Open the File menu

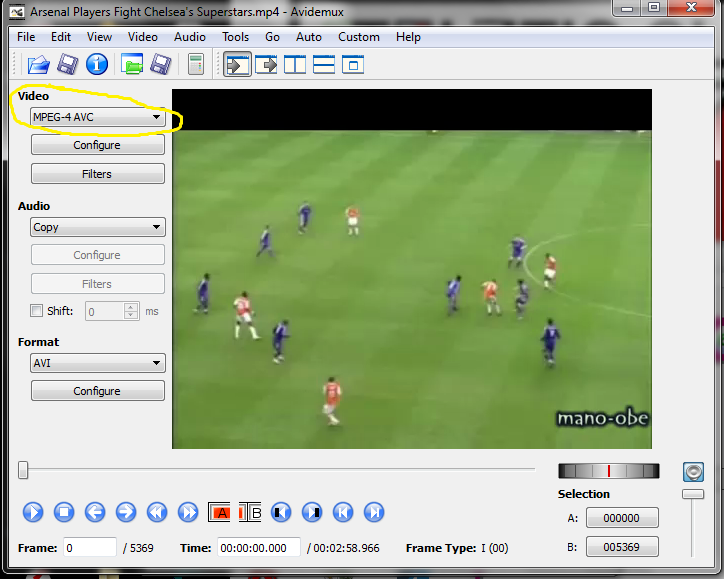[26, 37]
